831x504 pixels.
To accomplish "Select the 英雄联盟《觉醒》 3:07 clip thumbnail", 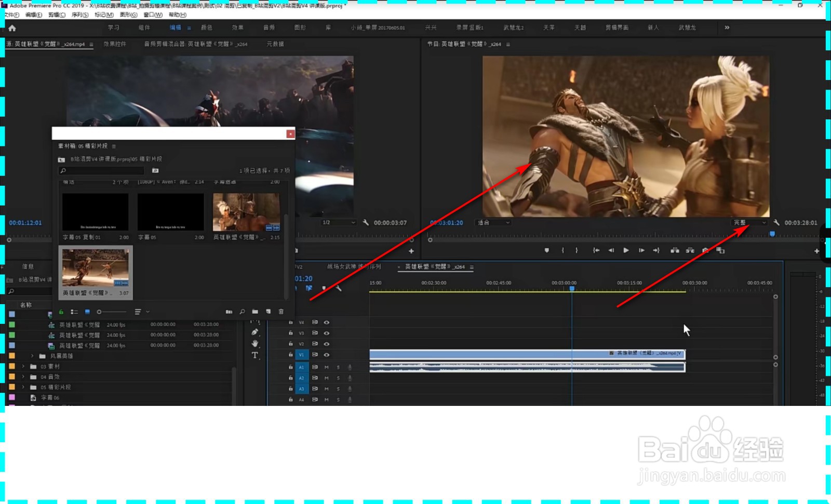I will click(96, 268).
